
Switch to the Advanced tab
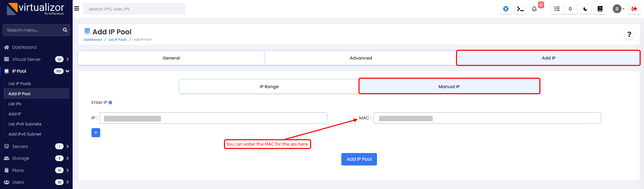361,58
